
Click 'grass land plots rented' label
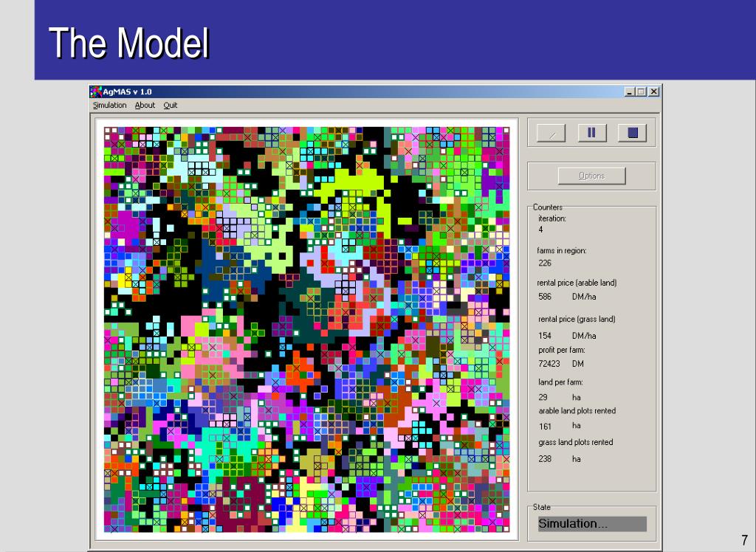(576, 442)
